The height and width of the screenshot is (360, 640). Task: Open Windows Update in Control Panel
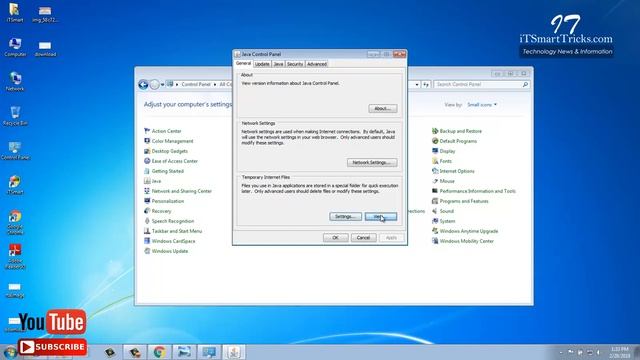[166, 251]
